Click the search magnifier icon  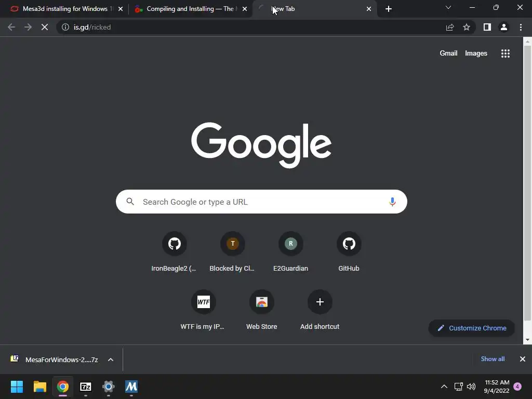pyautogui.click(x=130, y=202)
